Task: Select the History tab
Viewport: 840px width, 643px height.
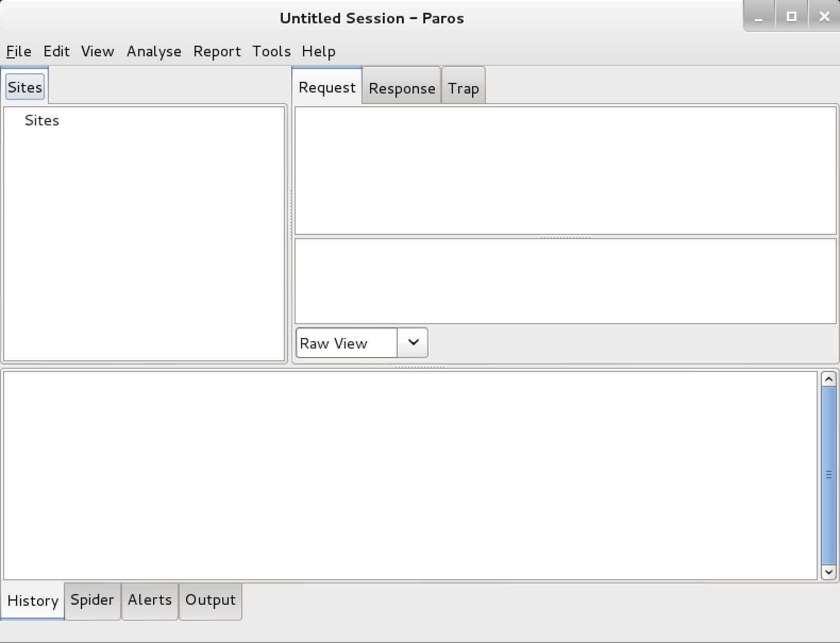Action: click(33, 601)
